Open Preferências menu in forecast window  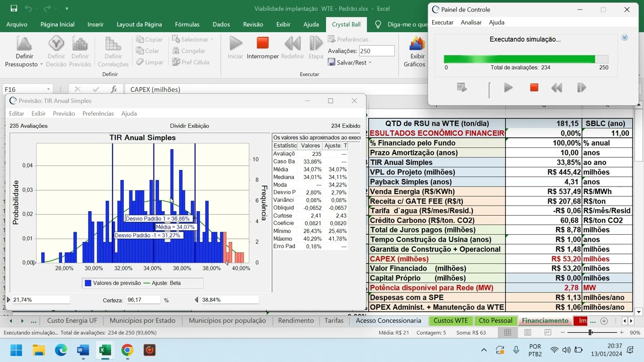click(98, 114)
